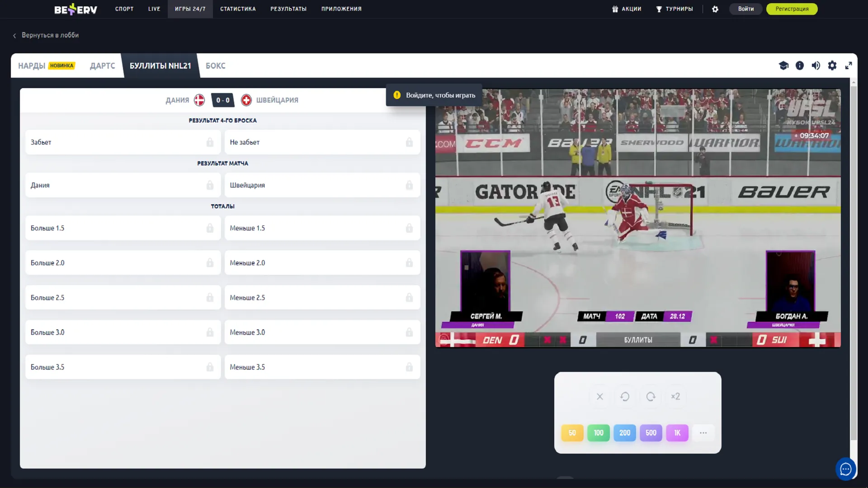Clear bets with the X icon
The width and height of the screenshot is (868, 488).
point(600,397)
